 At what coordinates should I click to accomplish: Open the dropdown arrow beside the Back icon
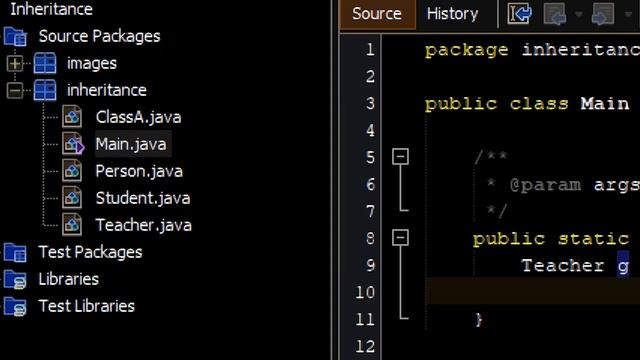click(x=579, y=14)
